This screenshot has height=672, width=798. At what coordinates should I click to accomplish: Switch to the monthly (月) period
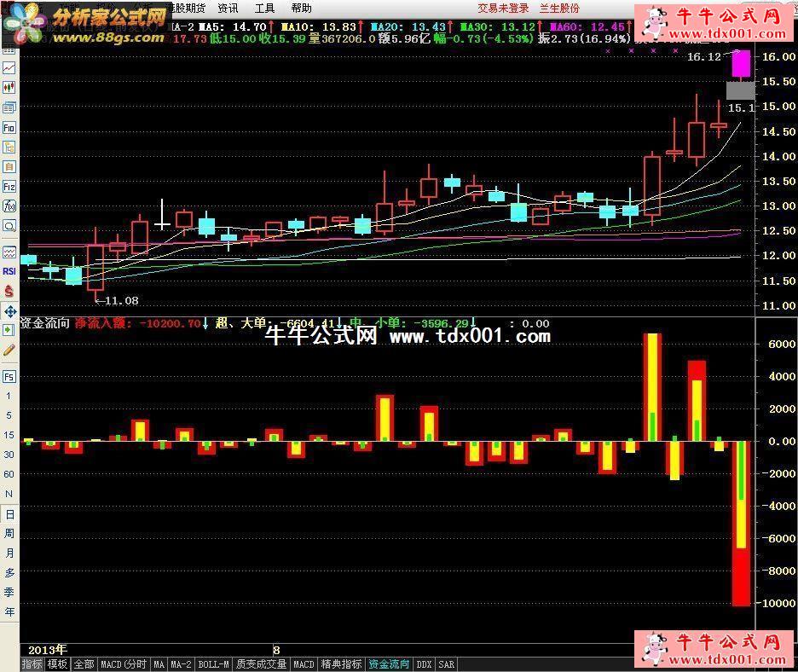pos(9,553)
